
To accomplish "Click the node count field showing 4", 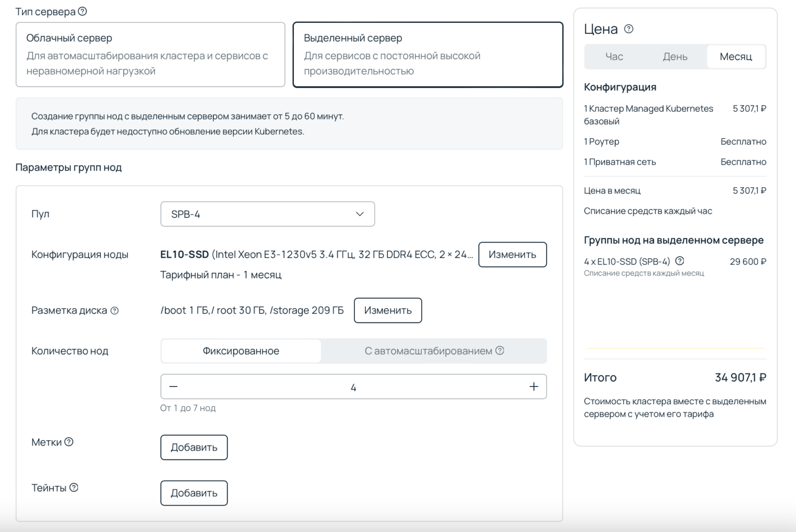I will 354,386.
